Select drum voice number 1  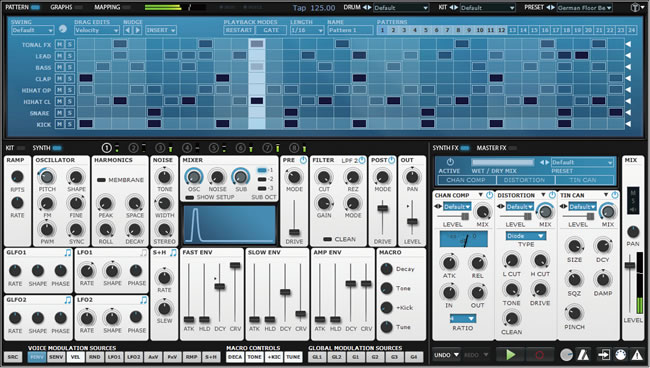tap(107, 148)
